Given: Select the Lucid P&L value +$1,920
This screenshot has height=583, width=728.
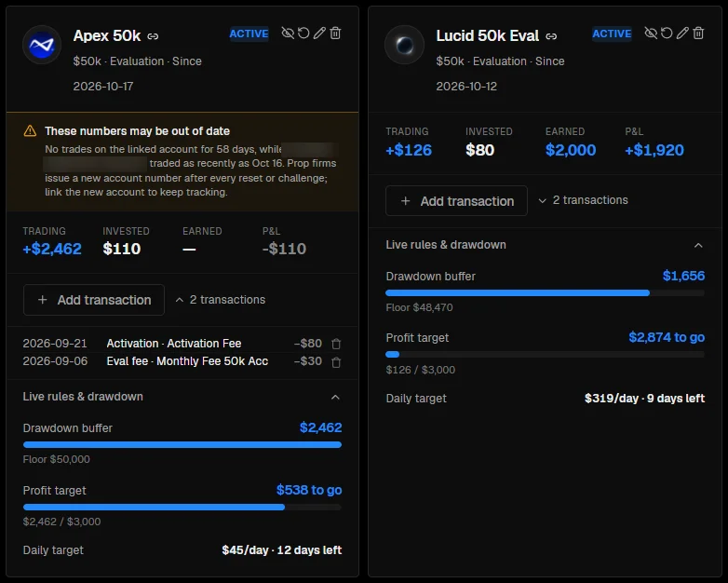Looking at the screenshot, I should tap(654, 150).
